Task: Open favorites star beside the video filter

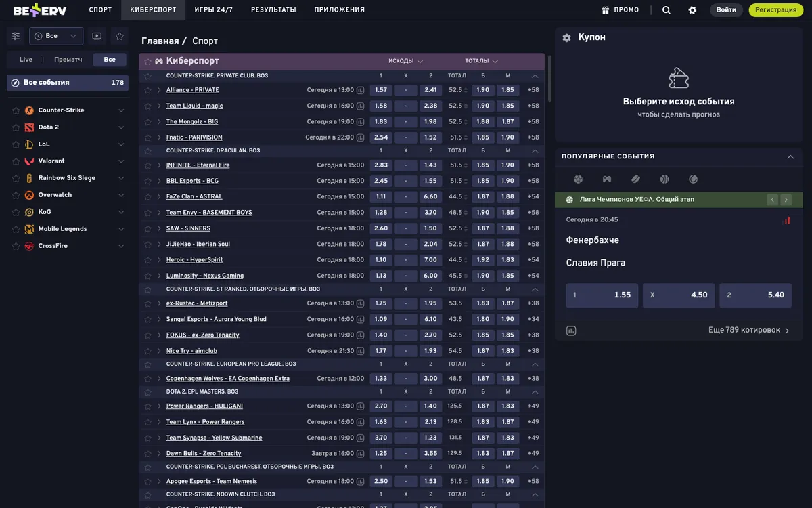Action: click(x=120, y=36)
